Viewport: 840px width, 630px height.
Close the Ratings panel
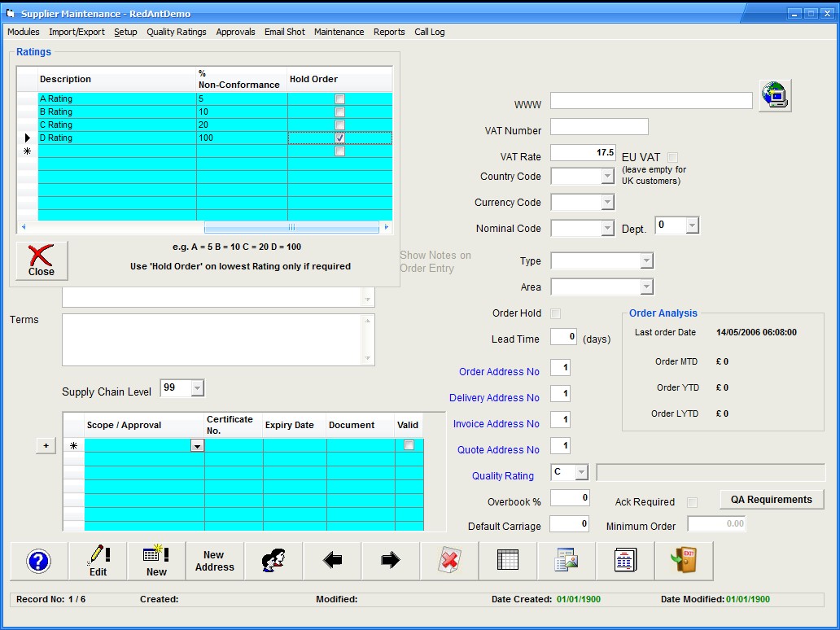click(x=42, y=260)
